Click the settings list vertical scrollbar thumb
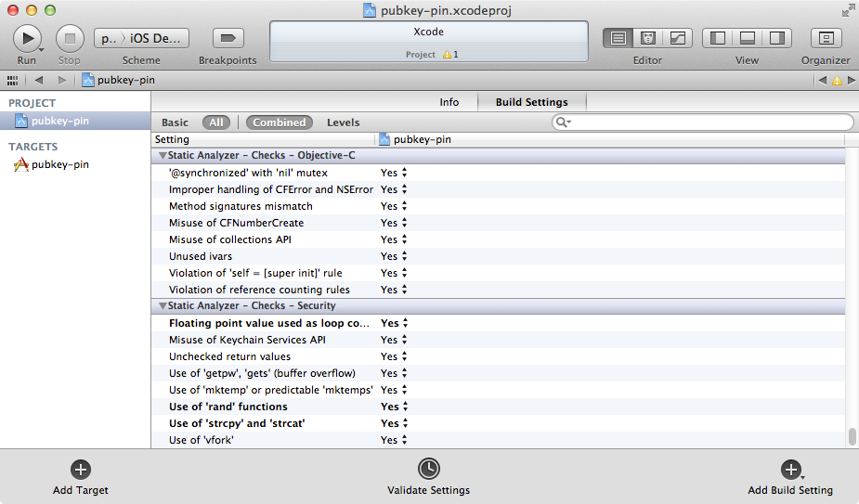859x504 pixels. click(x=852, y=436)
